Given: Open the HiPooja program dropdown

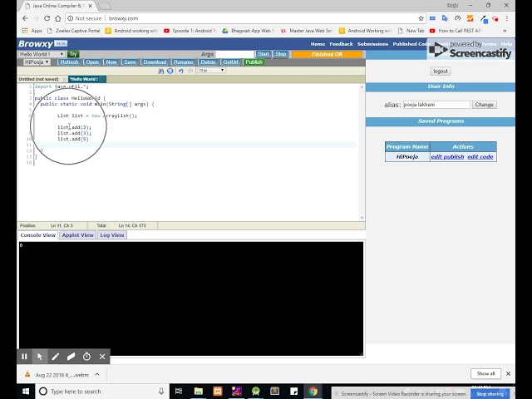Looking at the screenshot, I should coord(37,62).
